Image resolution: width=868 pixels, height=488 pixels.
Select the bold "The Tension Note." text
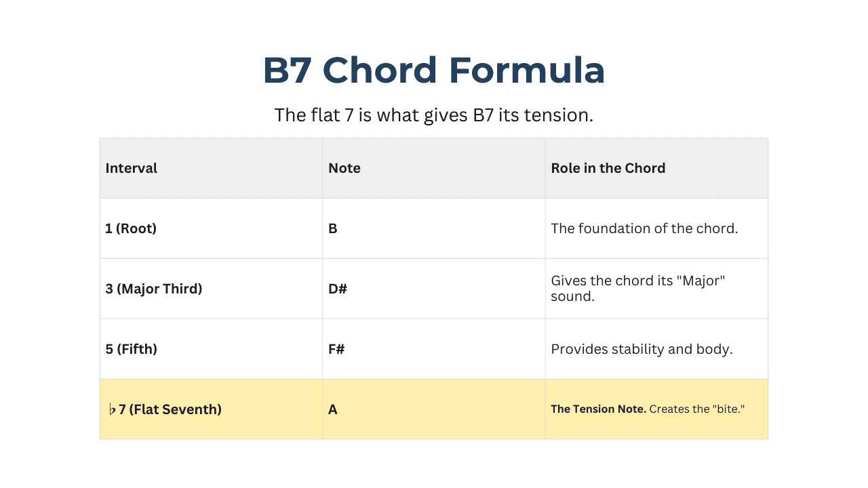pyautogui.click(x=598, y=409)
